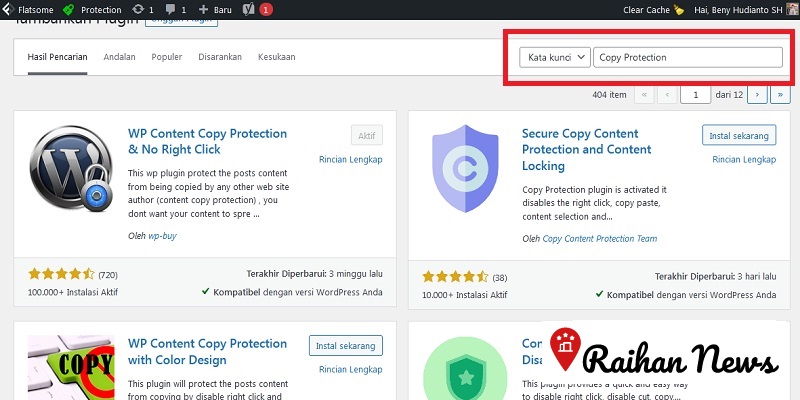Open Yoast SEO icon in admin bar
Image resolution: width=800 pixels, height=400 pixels.
248,9
